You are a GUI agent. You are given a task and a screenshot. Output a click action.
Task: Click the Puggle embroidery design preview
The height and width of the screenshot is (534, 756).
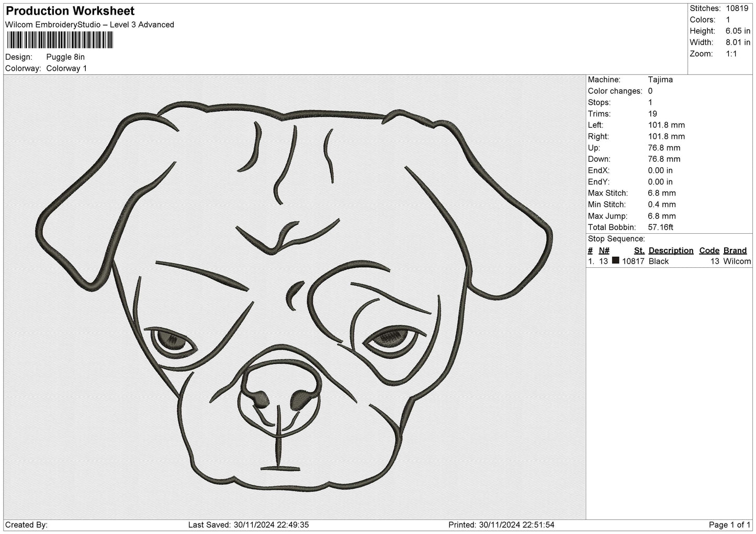(x=295, y=297)
